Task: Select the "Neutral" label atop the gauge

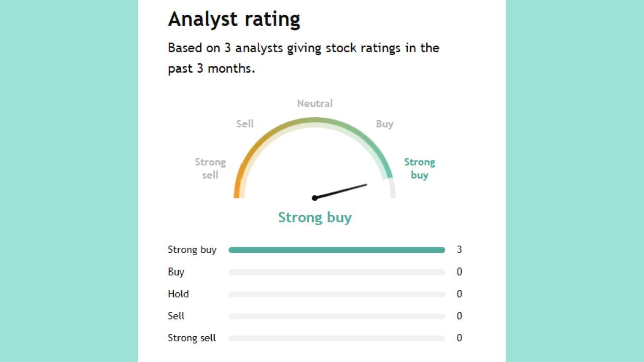Action: click(x=315, y=103)
